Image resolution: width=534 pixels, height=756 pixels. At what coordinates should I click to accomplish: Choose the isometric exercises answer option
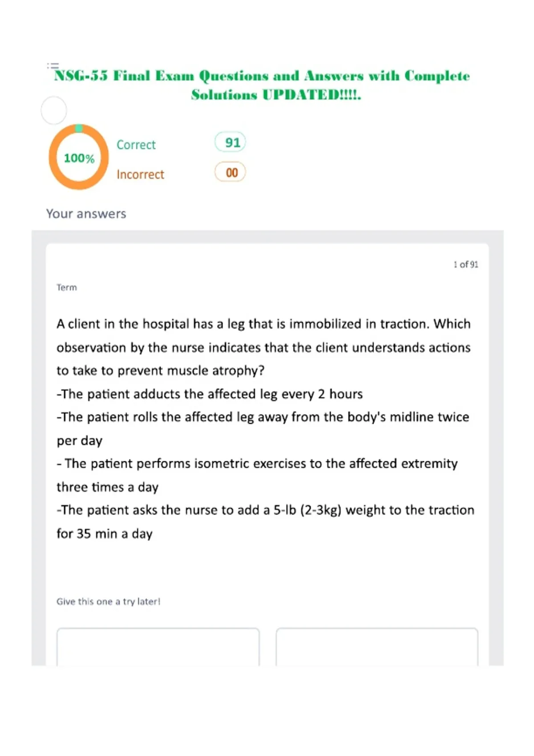(x=257, y=475)
